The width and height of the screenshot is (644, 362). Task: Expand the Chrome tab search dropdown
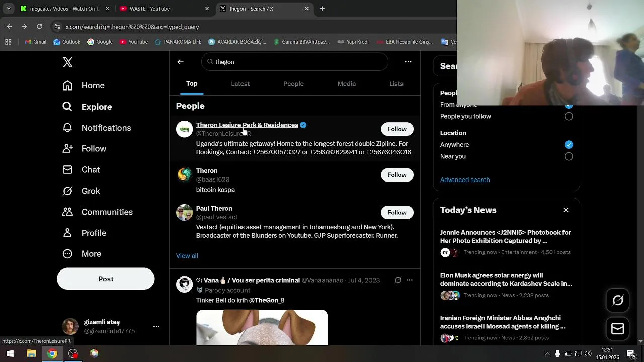click(9, 9)
